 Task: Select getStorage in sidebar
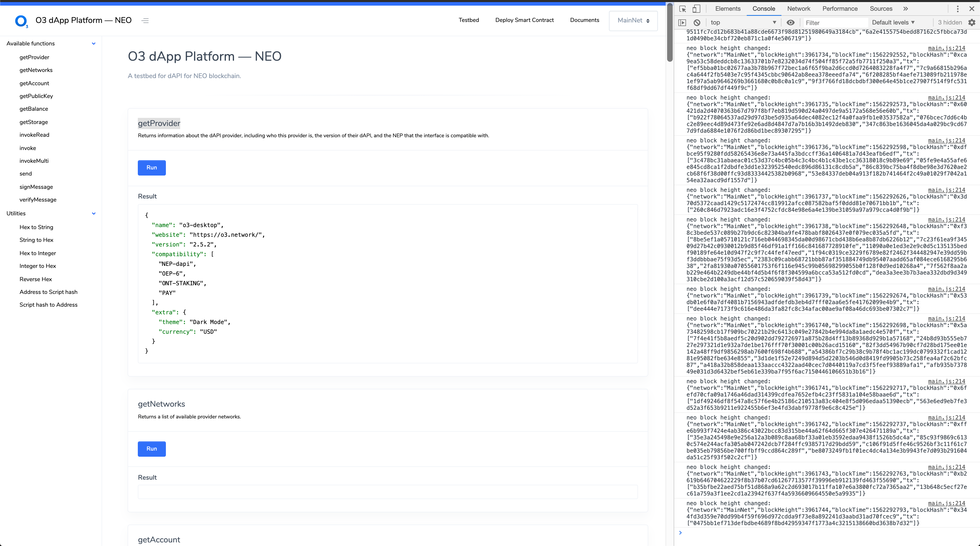click(x=33, y=122)
